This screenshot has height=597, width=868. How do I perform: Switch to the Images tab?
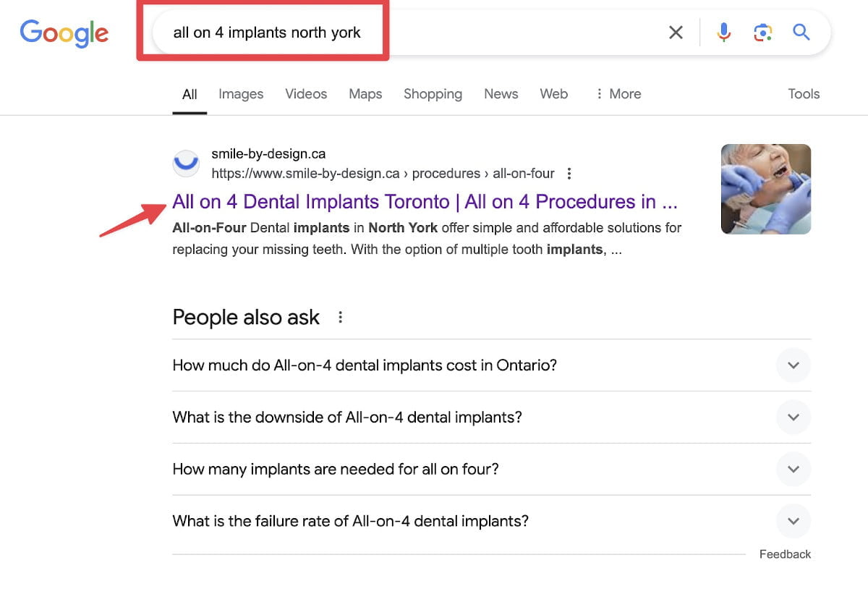(x=241, y=94)
